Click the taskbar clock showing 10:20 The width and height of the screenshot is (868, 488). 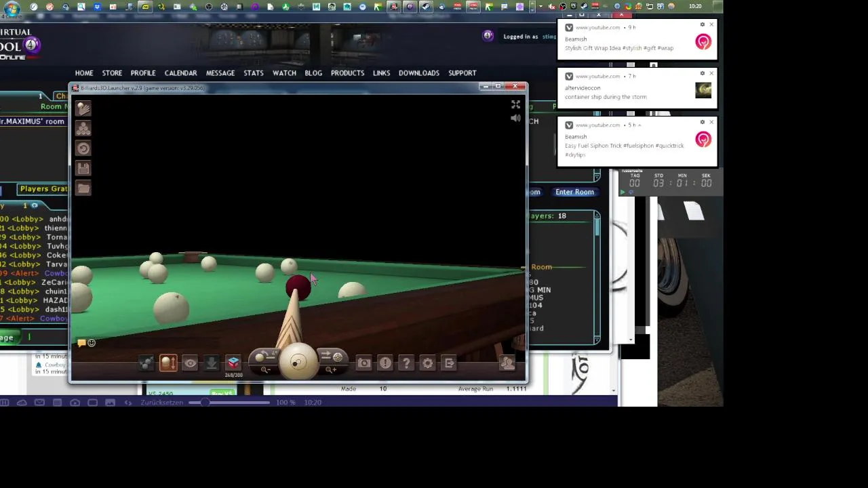695,7
